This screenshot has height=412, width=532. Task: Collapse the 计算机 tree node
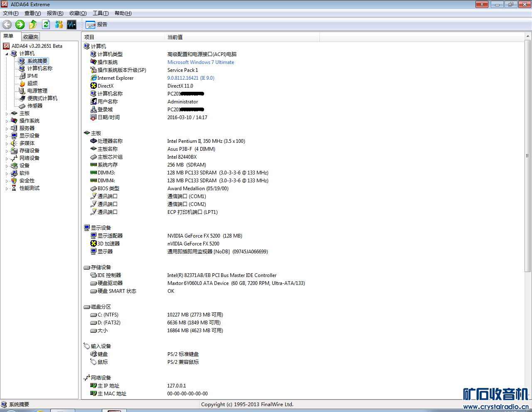[x=7, y=54]
